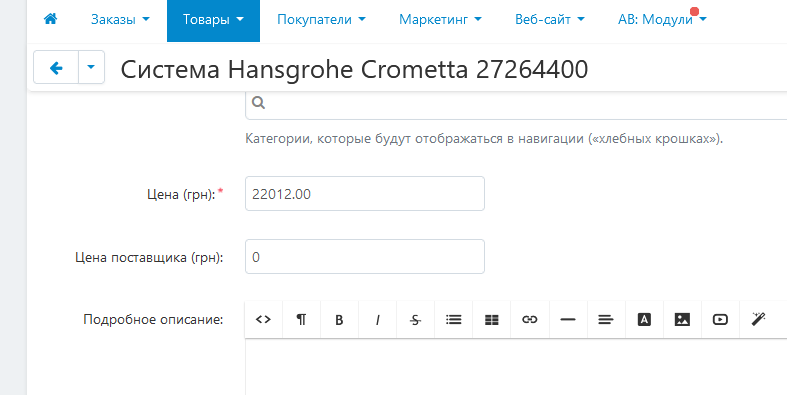Open paragraph format options in editor
The height and width of the screenshot is (395, 787).
pyautogui.click(x=301, y=319)
